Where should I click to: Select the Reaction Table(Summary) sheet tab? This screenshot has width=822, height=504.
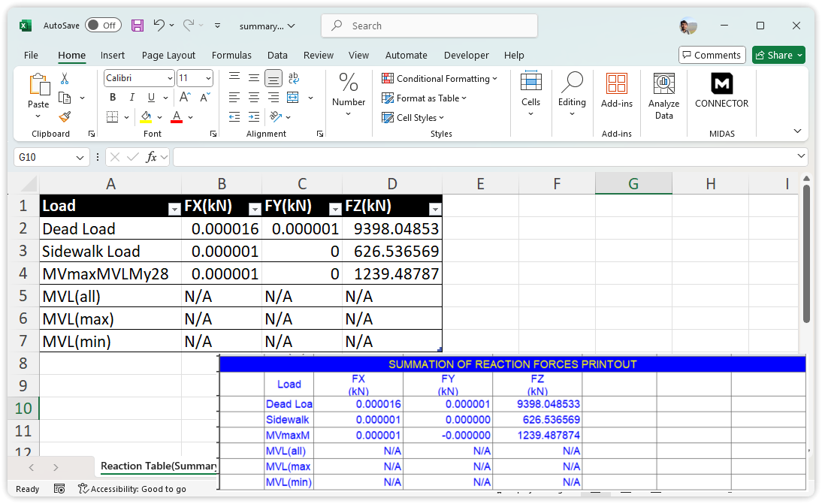point(159,466)
